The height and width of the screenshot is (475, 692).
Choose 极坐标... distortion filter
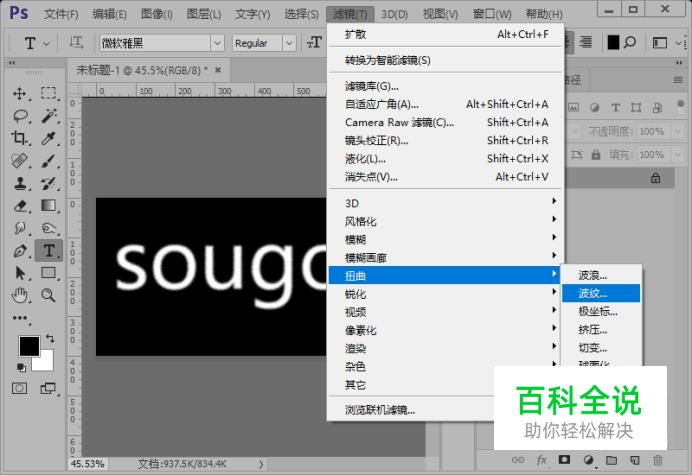[601, 311]
